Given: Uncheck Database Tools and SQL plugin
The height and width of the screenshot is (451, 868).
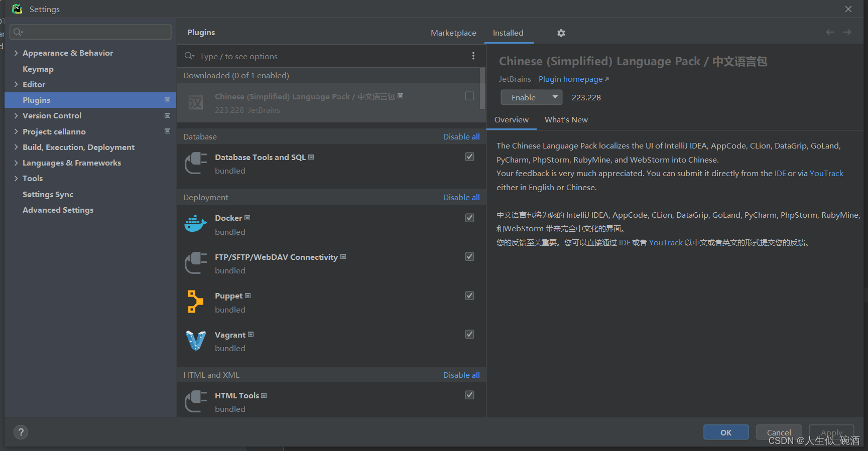Looking at the screenshot, I should [469, 157].
